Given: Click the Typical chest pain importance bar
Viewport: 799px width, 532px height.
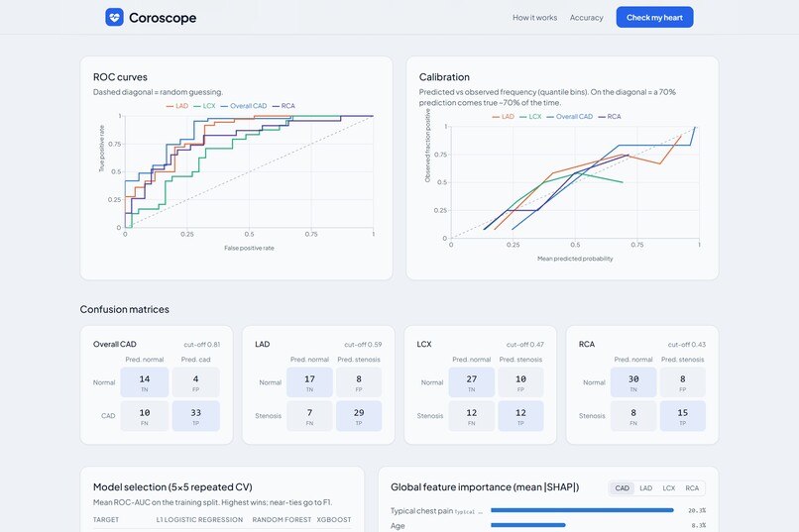Looking at the screenshot, I should (x=582, y=510).
